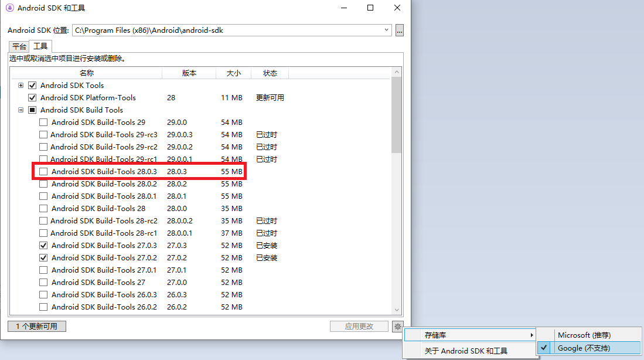Collapse the Android SDK Build Tools node
Screen dimensions: 644x360
tap(21, 110)
